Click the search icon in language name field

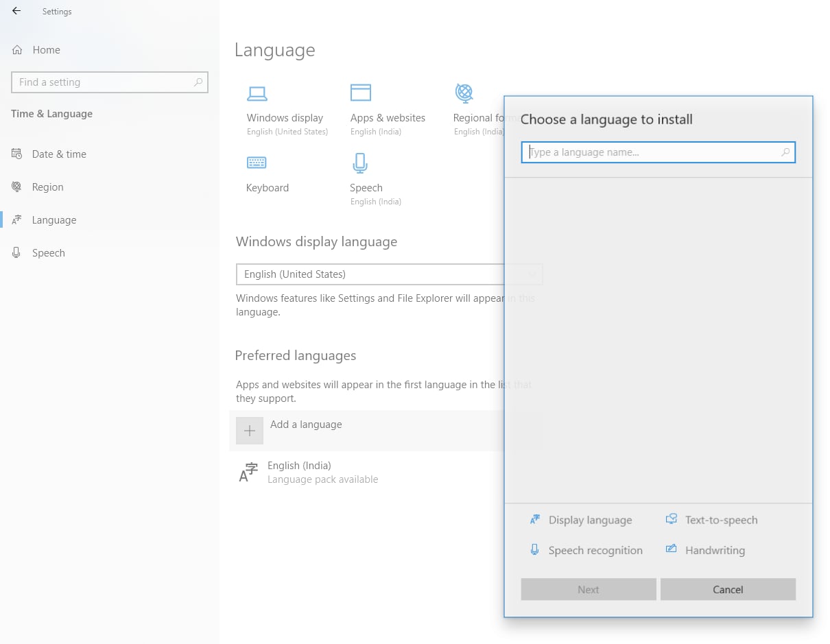(785, 152)
